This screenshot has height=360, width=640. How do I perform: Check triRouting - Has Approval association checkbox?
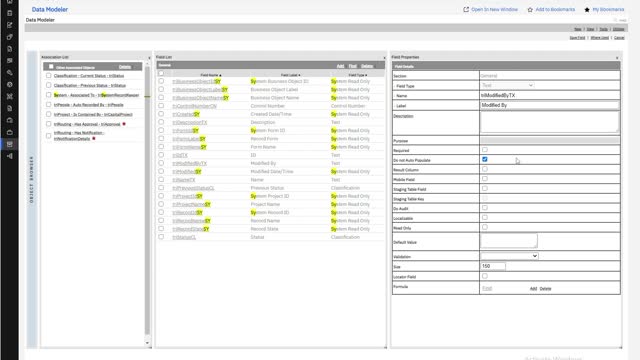coord(49,124)
